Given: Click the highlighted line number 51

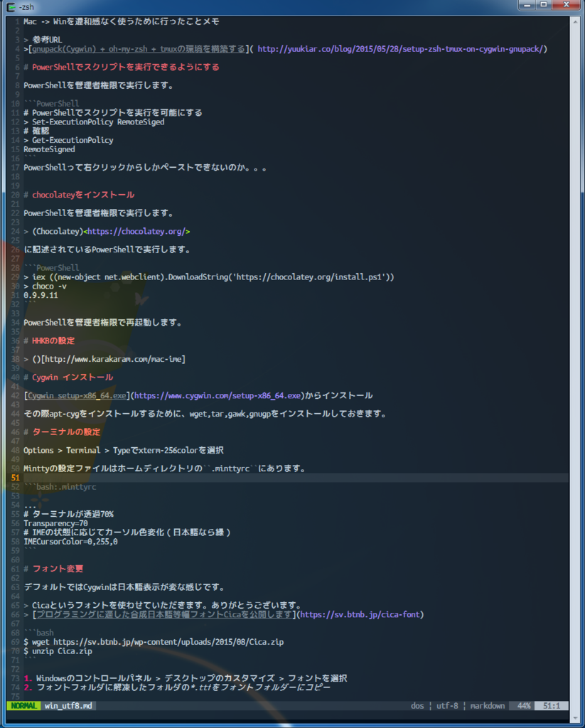Looking at the screenshot, I should (16, 478).
